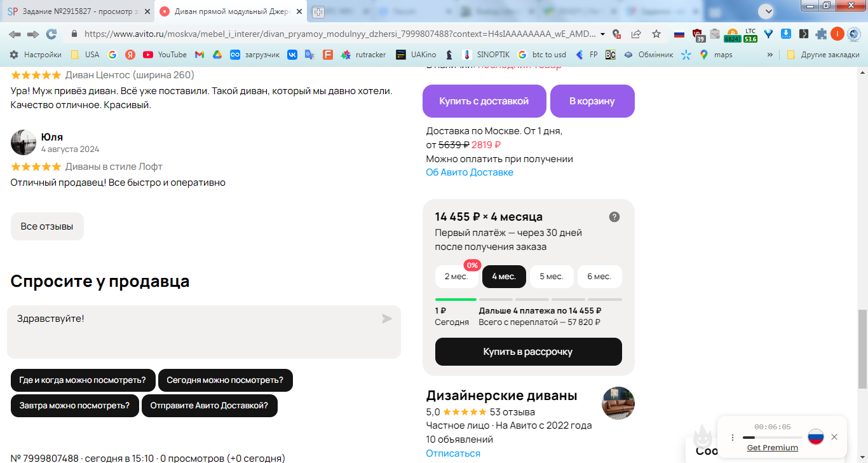Click the address bar URL field
The image size is (868, 463).
[x=339, y=34]
